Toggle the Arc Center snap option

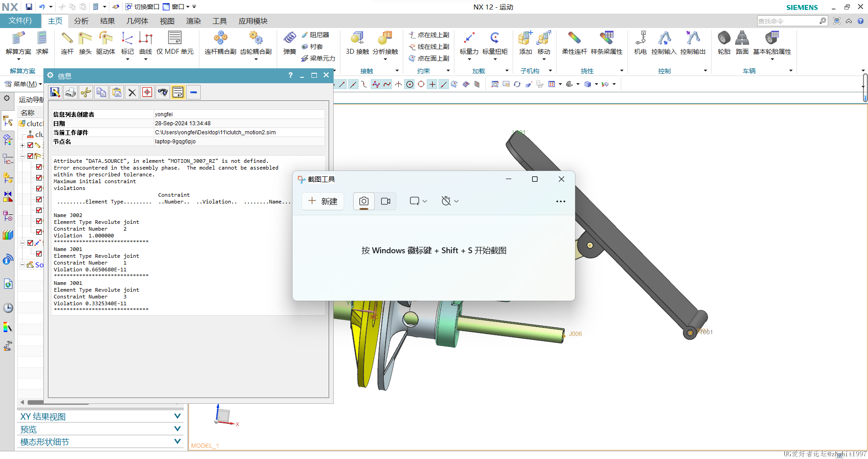[x=410, y=84]
